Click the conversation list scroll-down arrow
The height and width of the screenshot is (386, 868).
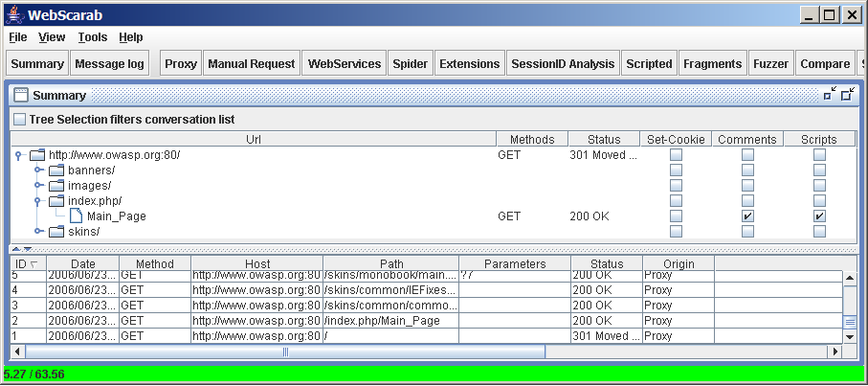[850, 337]
